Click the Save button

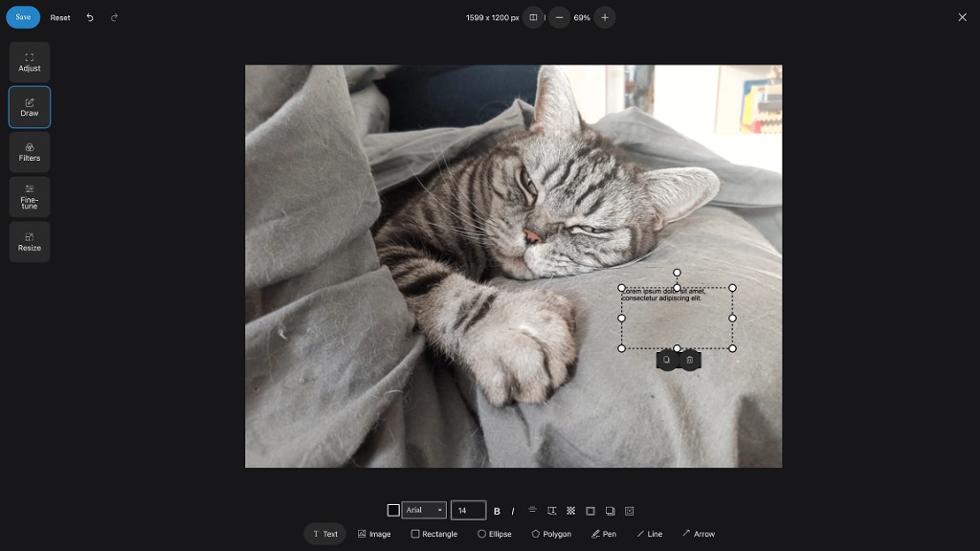[x=23, y=17]
